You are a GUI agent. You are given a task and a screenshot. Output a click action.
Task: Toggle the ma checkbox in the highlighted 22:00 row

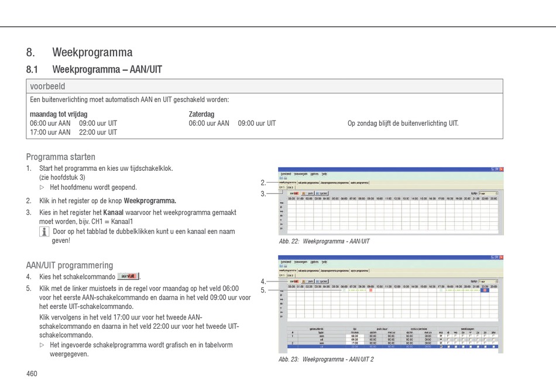[x=441, y=346]
